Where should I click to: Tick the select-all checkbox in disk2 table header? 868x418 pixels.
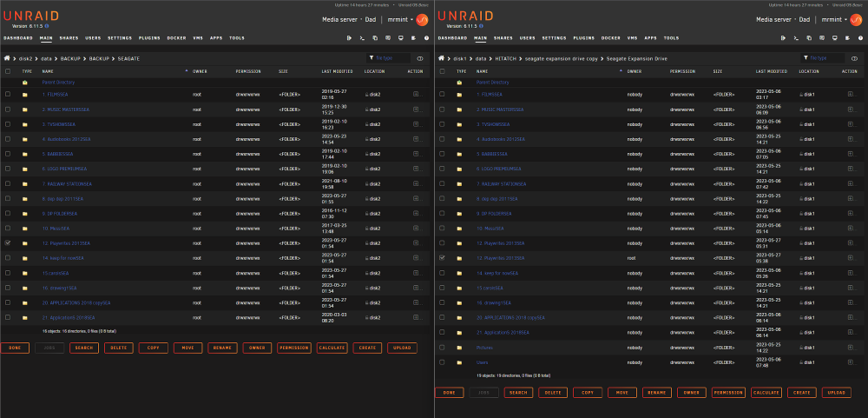pos(8,71)
